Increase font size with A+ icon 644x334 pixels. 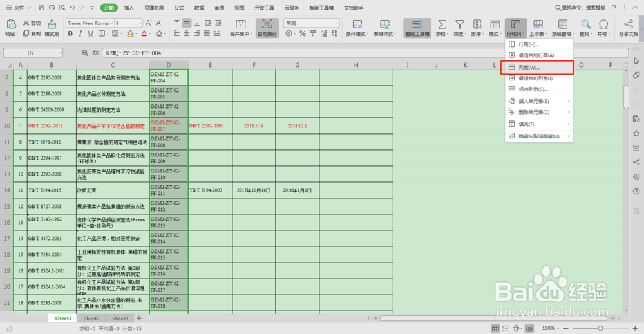tap(149, 23)
